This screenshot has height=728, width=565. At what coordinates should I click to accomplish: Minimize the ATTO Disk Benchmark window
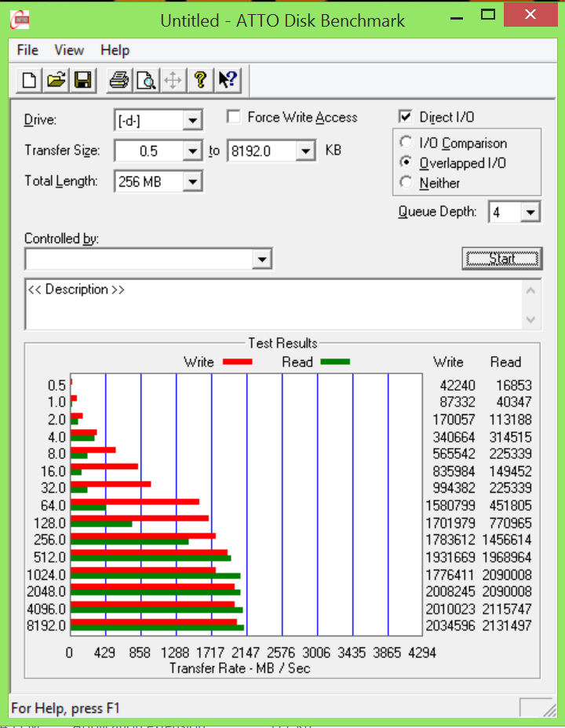point(457,17)
